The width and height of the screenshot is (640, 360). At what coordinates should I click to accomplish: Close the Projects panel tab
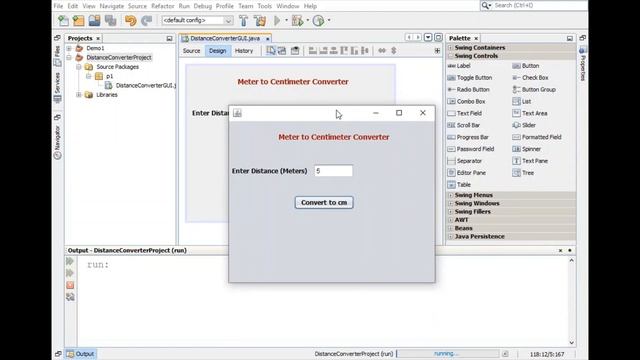98,38
